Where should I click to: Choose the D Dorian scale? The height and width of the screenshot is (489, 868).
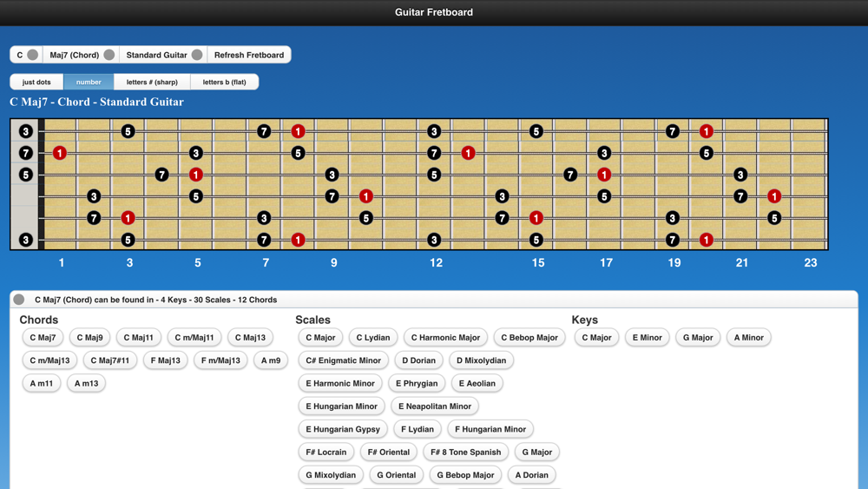pos(418,360)
